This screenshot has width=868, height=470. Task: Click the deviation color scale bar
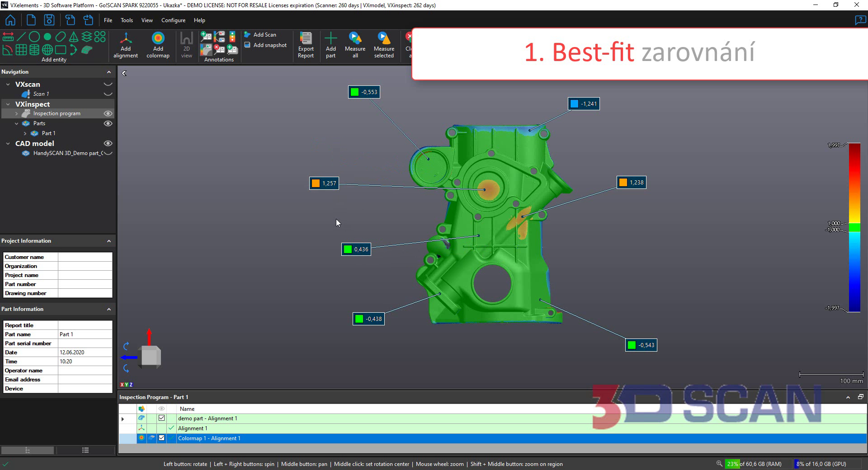pos(854,227)
